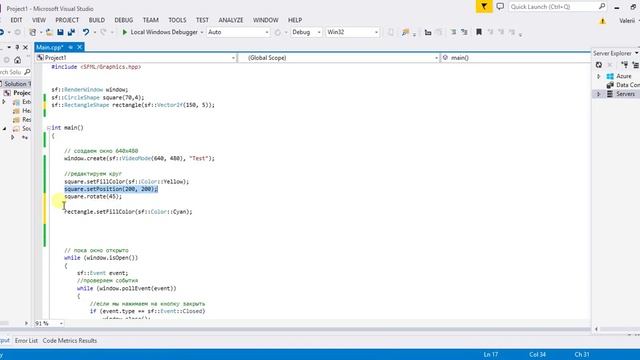Screen dimensions: 640x360
Task: Expand the Azure node in Server Explorer
Action: pos(599,76)
